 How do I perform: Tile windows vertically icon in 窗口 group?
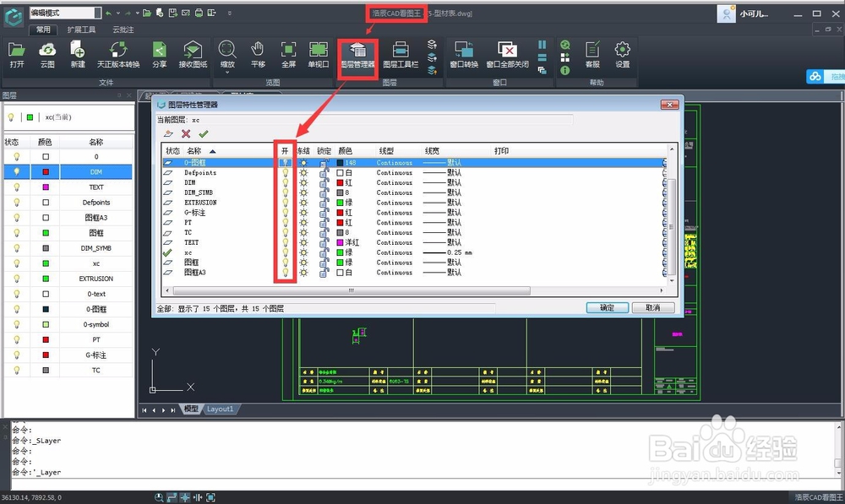pyautogui.click(x=542, y=45)
